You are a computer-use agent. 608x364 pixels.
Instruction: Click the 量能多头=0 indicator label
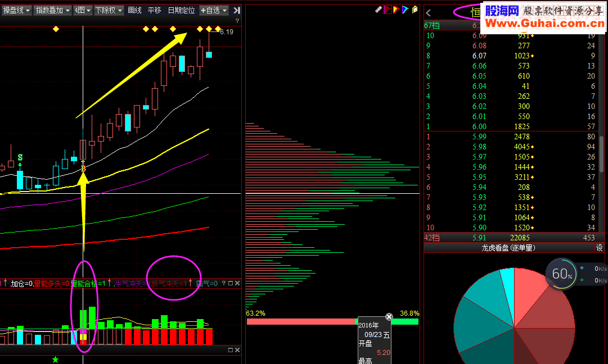[52, 284]
